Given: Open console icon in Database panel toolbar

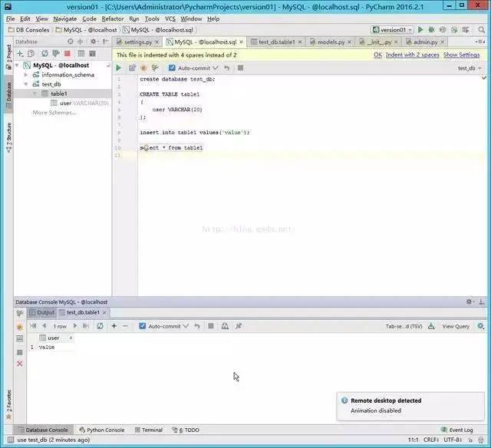Looking at the screenshot, I should click(92, 54).
